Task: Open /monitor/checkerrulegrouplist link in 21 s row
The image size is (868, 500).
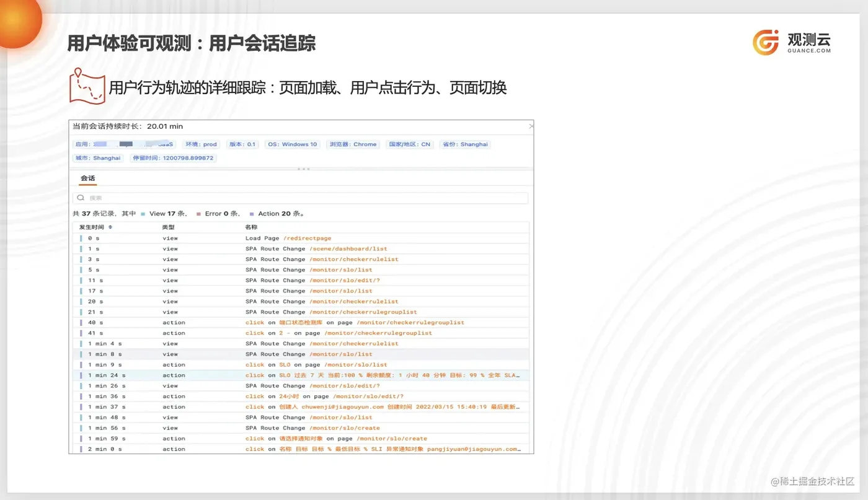Action: click(x=363, y=312)
